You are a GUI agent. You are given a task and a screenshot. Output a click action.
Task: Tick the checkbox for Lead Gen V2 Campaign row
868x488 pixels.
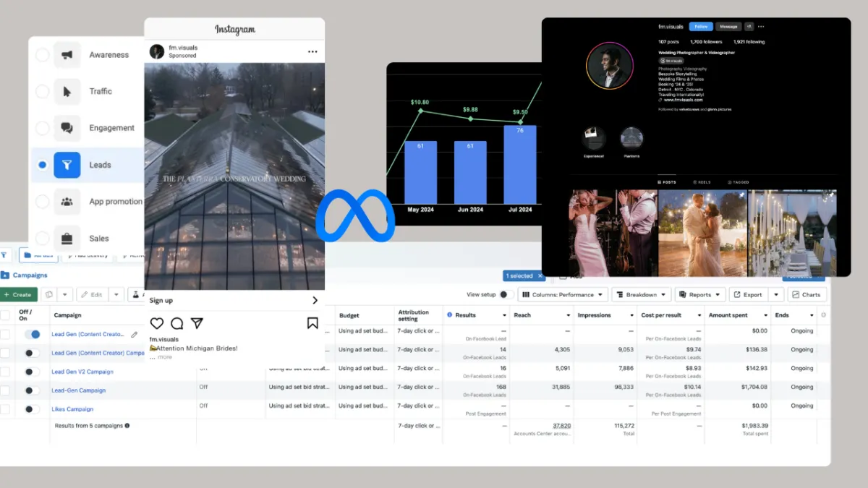pos(5,372)
